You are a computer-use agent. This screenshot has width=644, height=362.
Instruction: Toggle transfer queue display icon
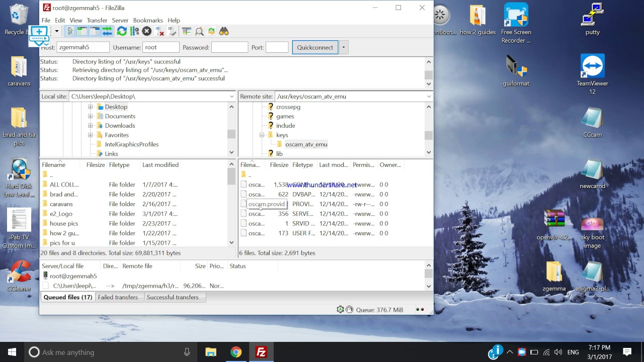point(107,31)
